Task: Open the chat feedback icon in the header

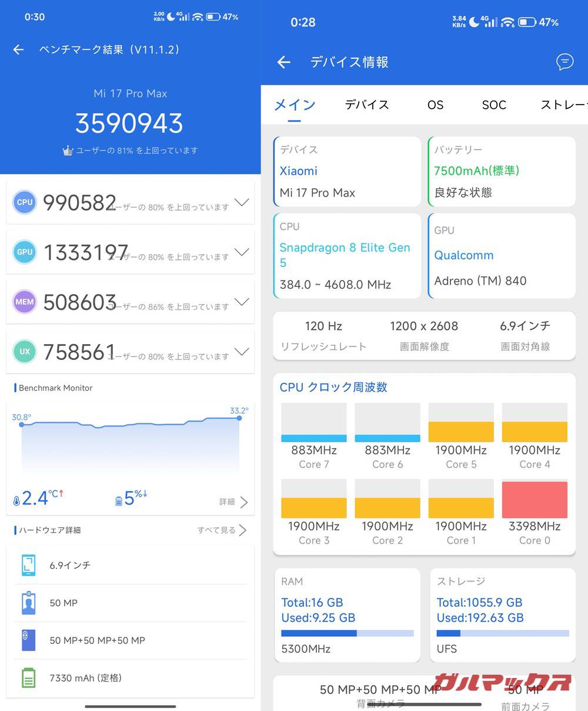Action: pos(564,62)
